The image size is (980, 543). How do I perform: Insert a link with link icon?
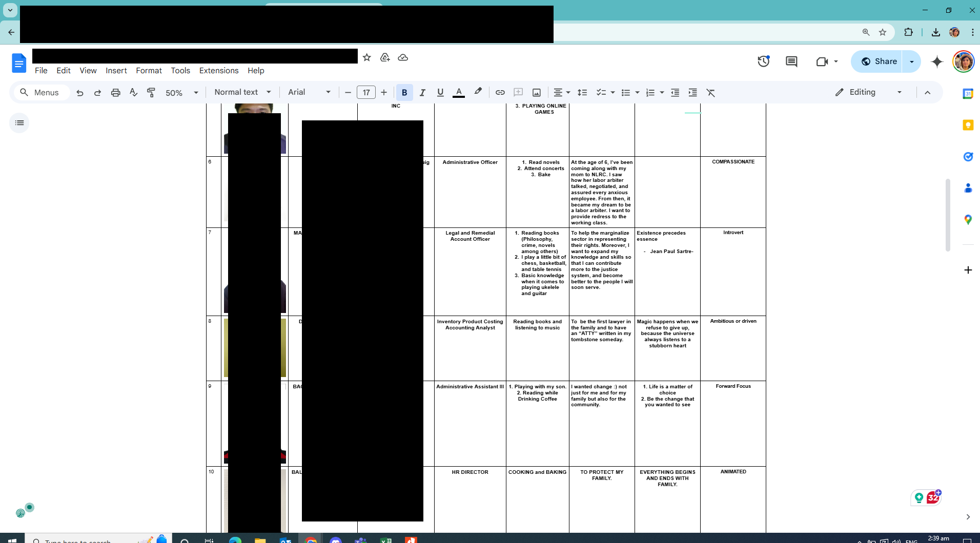pos(500,93)
